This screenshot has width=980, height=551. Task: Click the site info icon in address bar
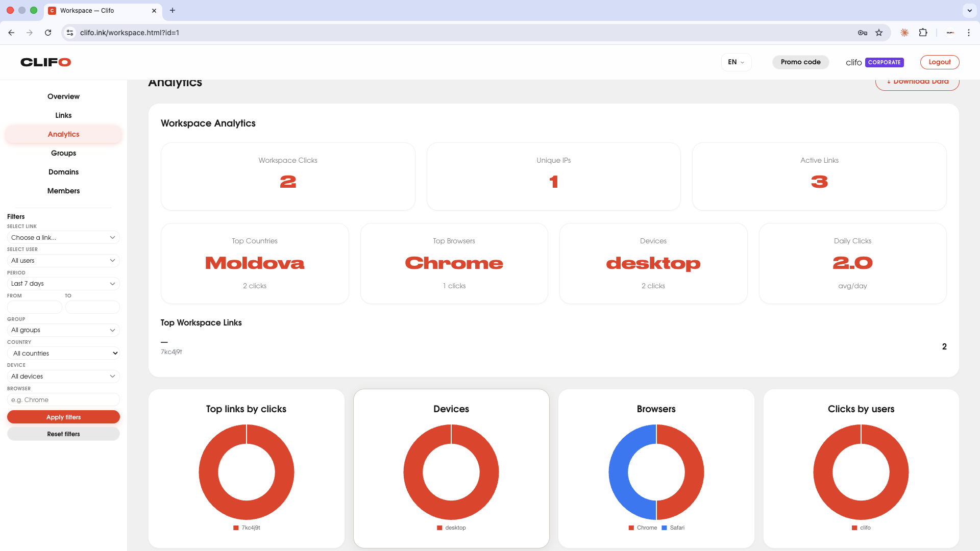70,33
